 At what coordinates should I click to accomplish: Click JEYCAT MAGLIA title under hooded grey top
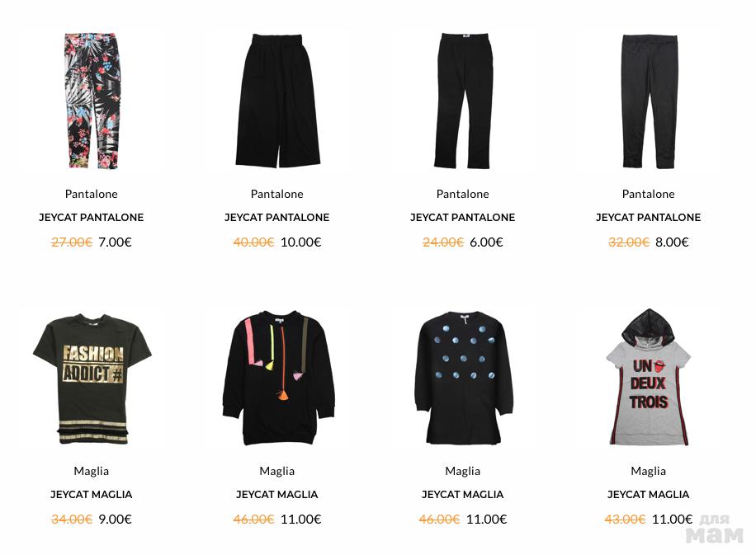(648, 494)
